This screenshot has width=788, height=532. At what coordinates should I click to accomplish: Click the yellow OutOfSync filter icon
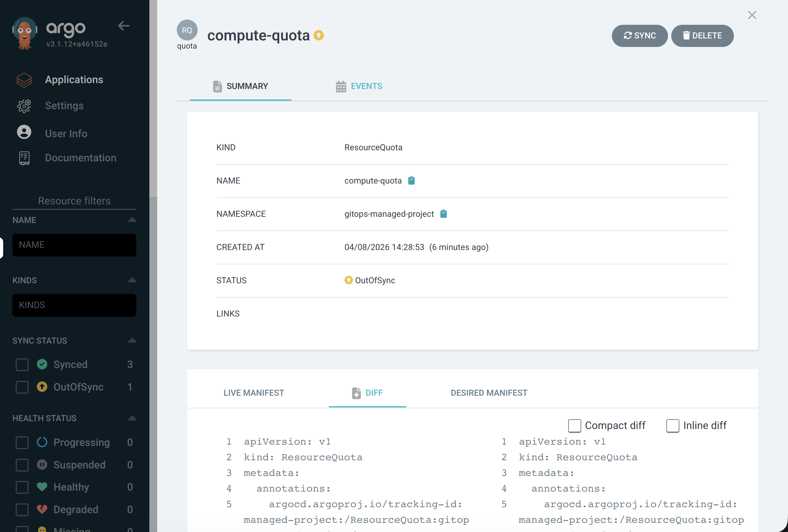pyautogui.click(x=42, y=387)
